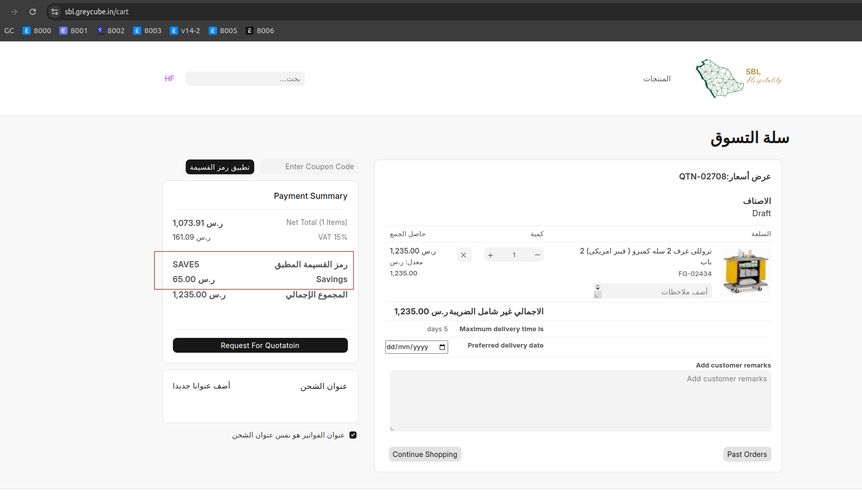
Task: Click Request For Quotatoin button
Action: click(x=260, y=346)
